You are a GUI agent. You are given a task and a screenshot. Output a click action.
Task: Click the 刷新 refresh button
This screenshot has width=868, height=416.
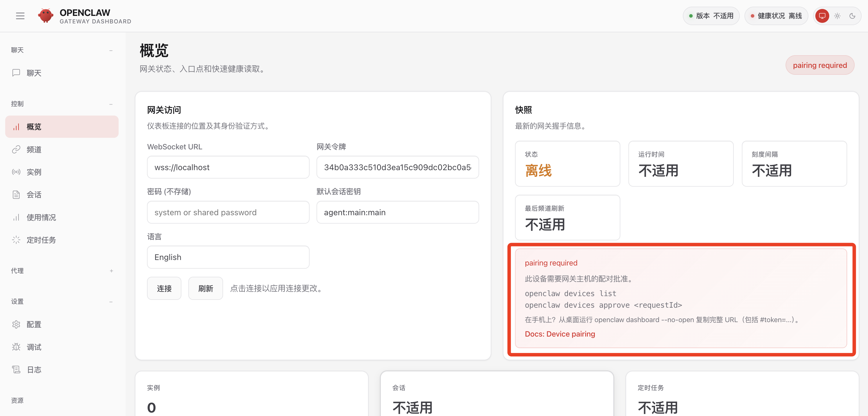point(205,288)
